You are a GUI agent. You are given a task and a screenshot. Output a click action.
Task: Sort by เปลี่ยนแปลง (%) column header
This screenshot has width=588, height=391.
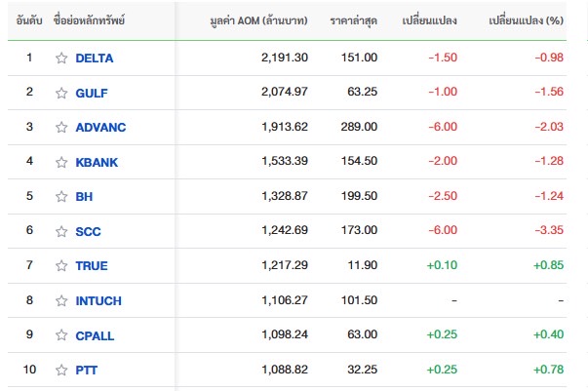click(526, 20)
